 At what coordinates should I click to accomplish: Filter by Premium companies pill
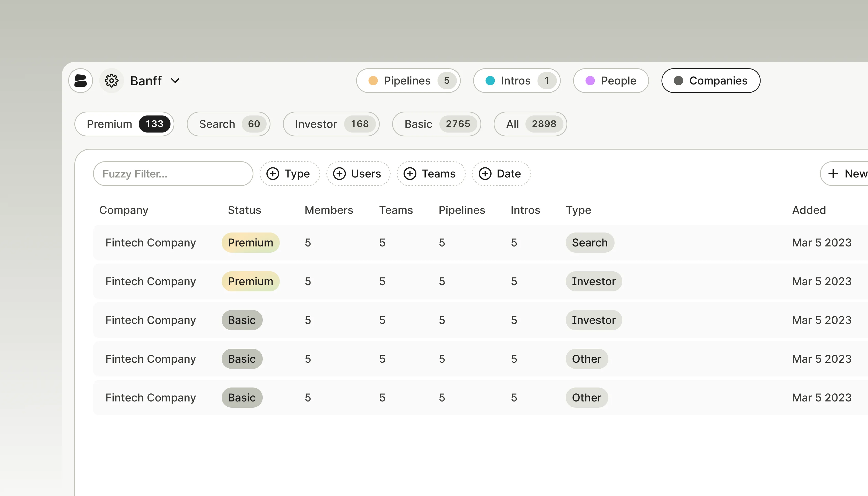(124, 124)
